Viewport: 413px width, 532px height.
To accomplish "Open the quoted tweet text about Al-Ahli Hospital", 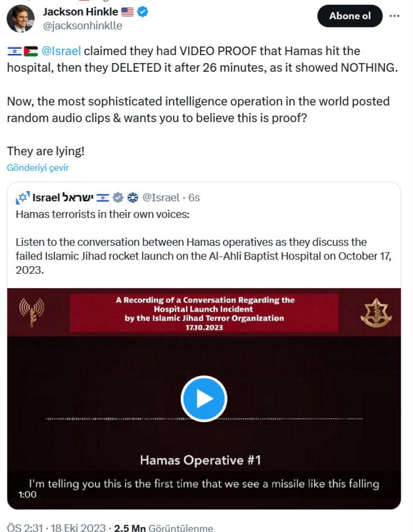I will 204,255.
